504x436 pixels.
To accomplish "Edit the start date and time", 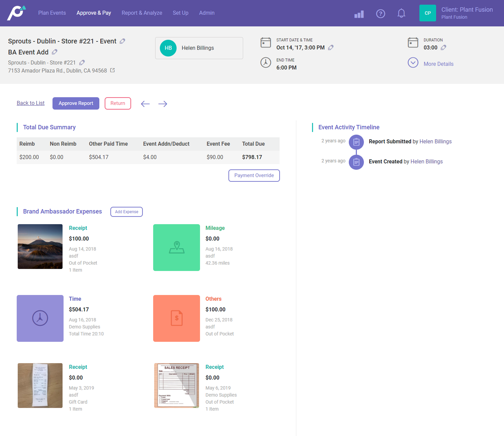I will 330,47.
